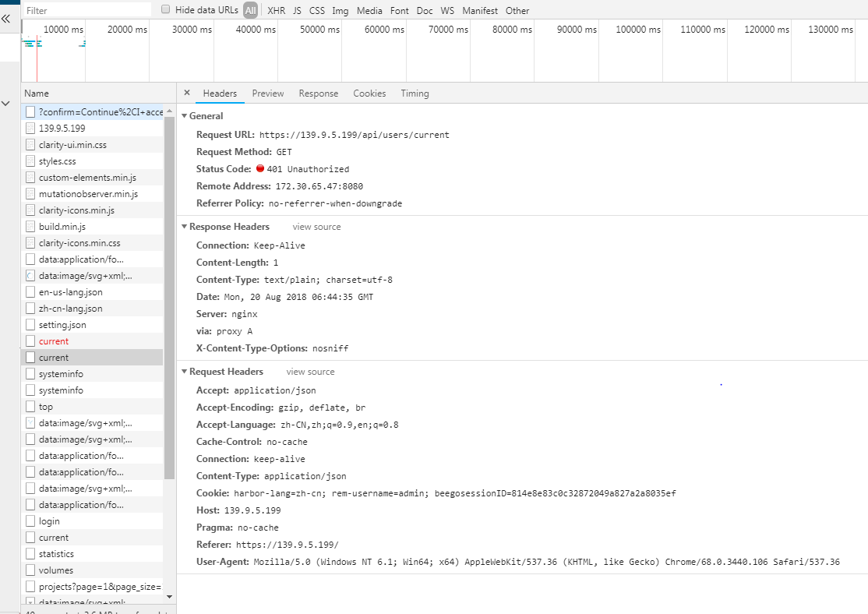This screenshot has width=868, height=614.
Task: Collapse the panel with the « icon
Action: [7, 19]
